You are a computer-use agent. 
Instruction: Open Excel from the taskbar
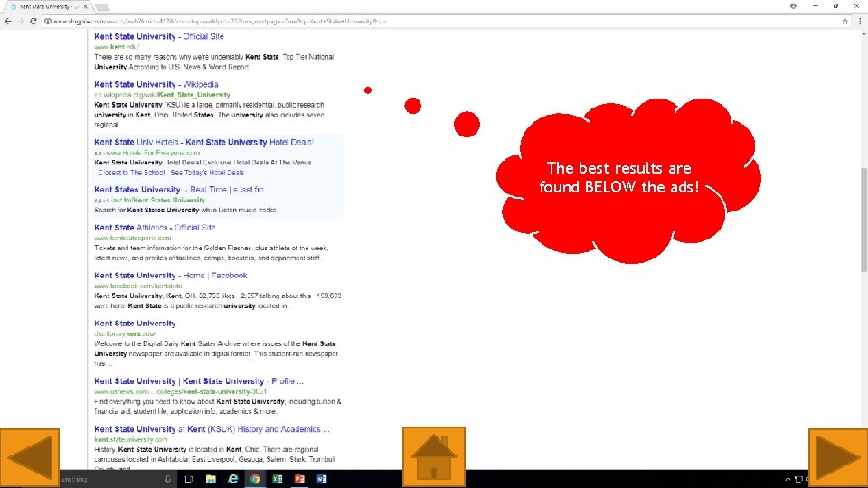click(x=278, y=479)
